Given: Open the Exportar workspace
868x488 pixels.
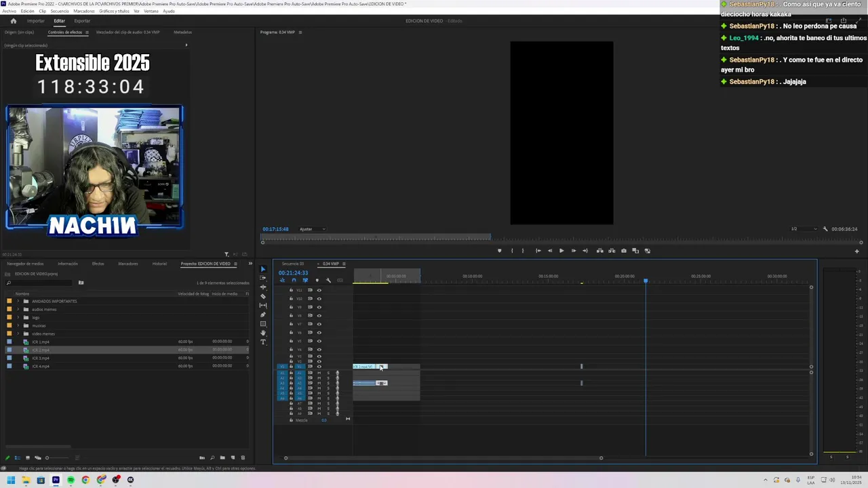Looking at the screenshot, I should [82, 21].
